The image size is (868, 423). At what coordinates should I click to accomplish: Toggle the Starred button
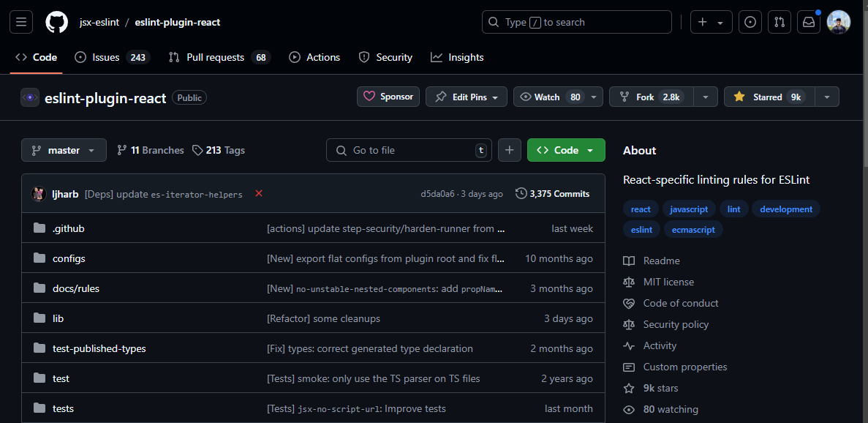(x=769, y=97)
